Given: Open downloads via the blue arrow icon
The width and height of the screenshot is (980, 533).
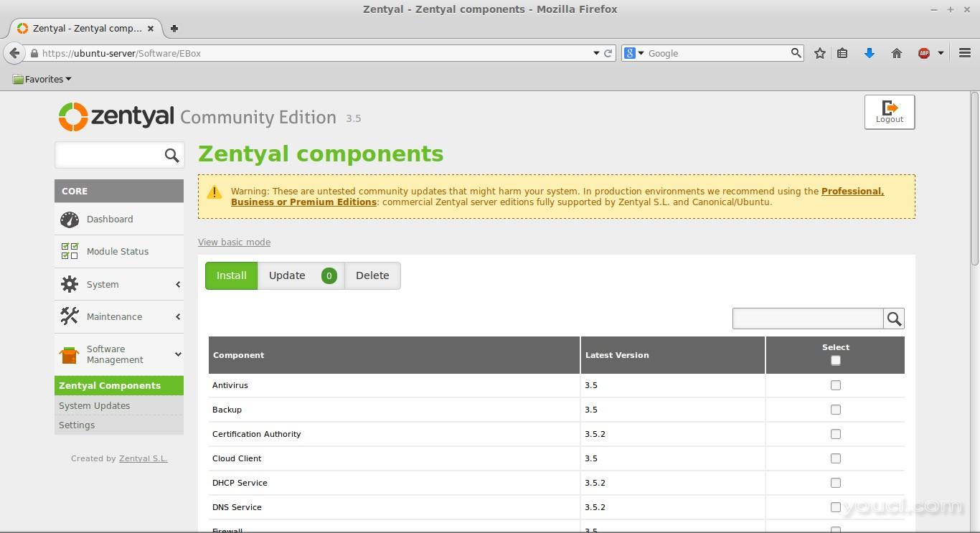Looking at the screenshot, I should [870, 53].
